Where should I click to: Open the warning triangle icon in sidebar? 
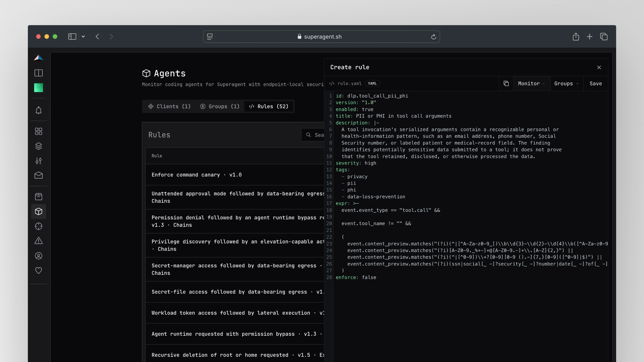[39, 241]
